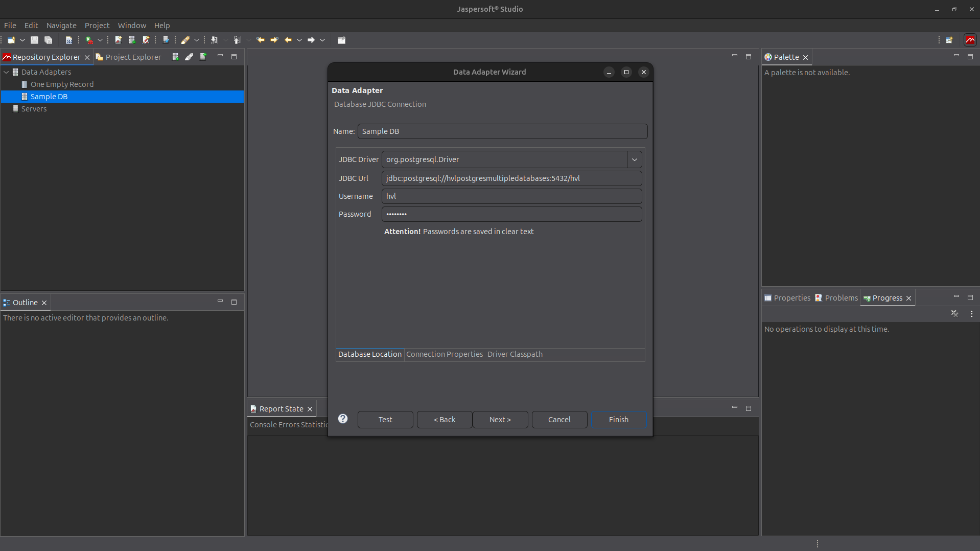
Task: Click the Name input field
Action: (503, 131)
